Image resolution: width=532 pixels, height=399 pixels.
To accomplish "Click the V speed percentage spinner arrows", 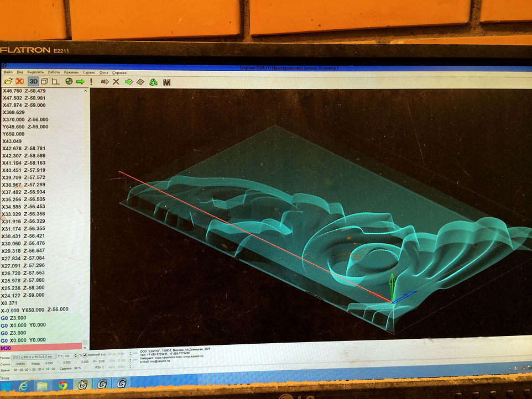I will (x=77, y=355).
